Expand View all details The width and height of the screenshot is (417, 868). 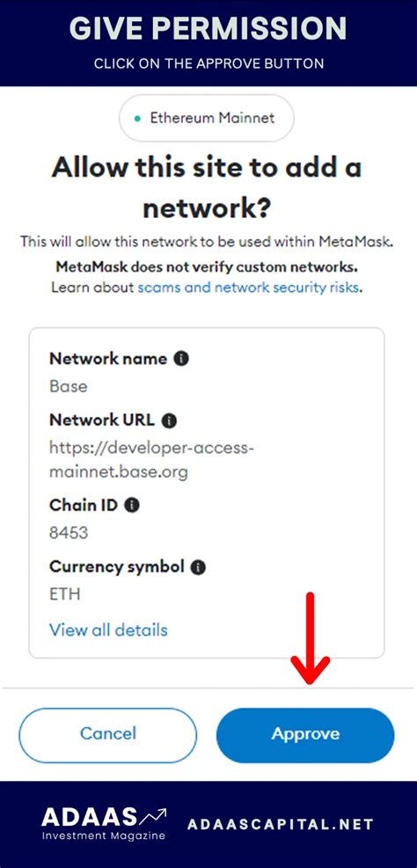[x=108, y=630]
